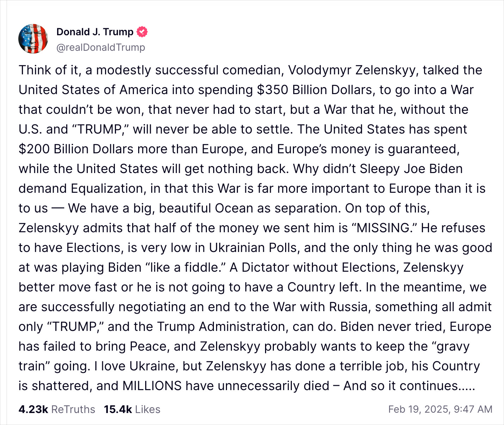Open the @realDonaldTrump handle
Image resolution: width=504 pixels, height=425 pixels.
101,47
